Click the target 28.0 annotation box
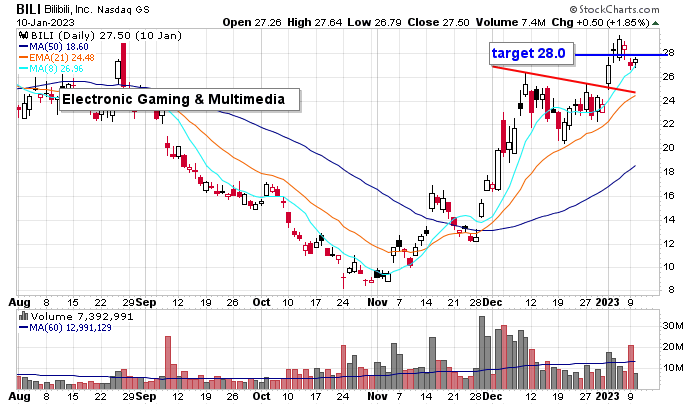The width and height of the screenshot is (700, 405). point(532,54)
